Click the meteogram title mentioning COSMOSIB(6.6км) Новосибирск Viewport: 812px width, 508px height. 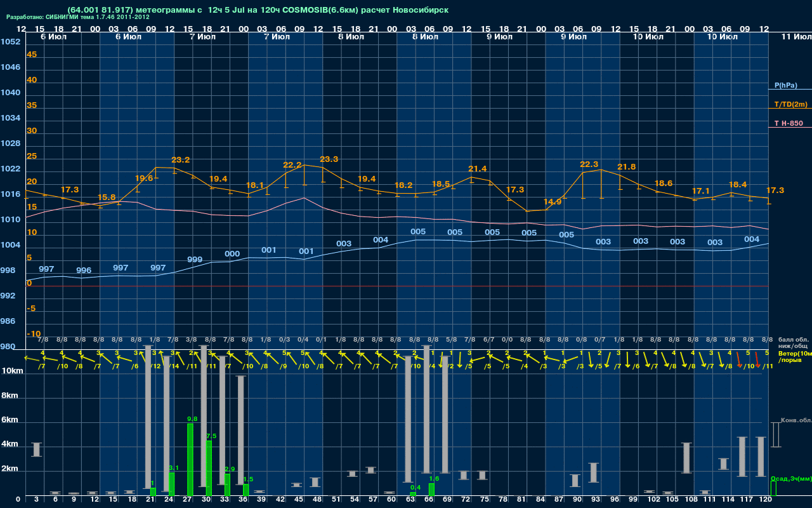click(x=258, y=10)
